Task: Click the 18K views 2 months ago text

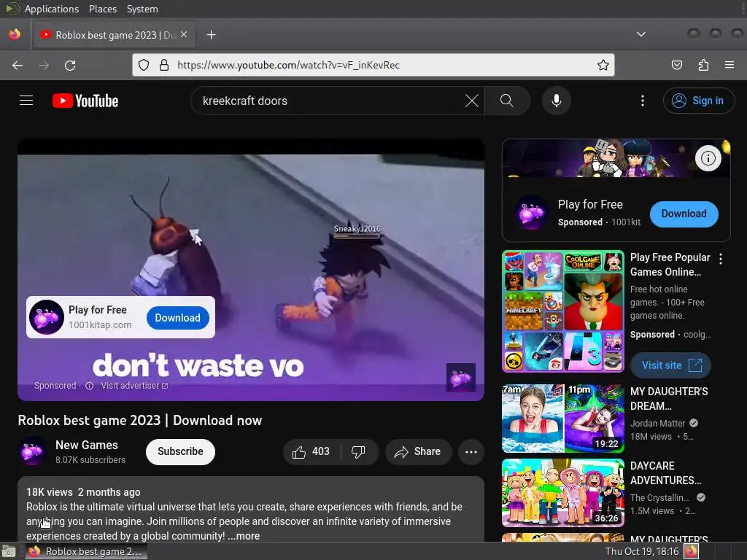Action: pos(83,492)
